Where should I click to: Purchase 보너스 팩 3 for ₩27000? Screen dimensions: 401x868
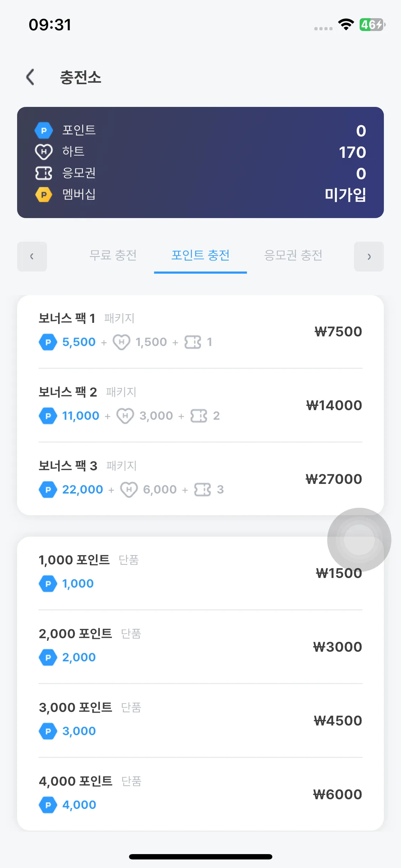pyautogui.click(x=200, y=479)
